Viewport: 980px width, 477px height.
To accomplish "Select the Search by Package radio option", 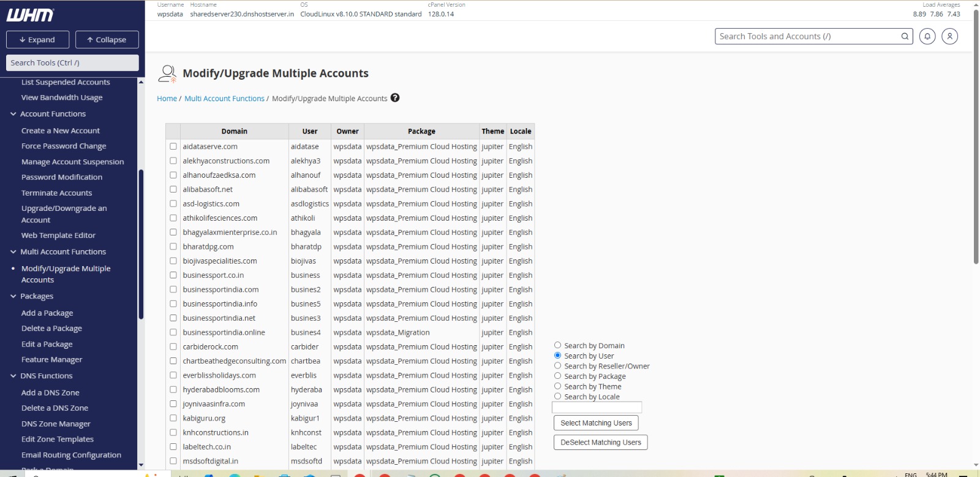I will tap(557, 376).
